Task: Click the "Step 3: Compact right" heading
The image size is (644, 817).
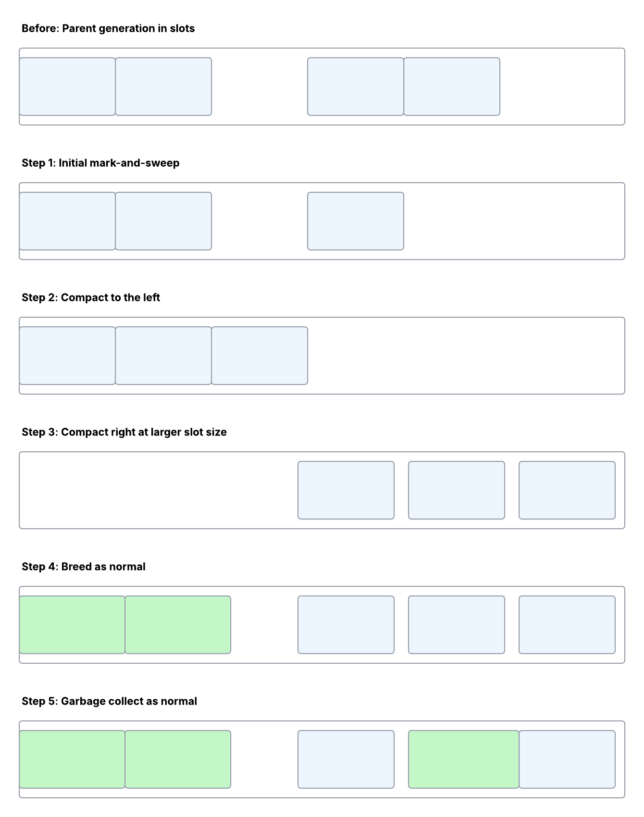Action: click(124, 432)
